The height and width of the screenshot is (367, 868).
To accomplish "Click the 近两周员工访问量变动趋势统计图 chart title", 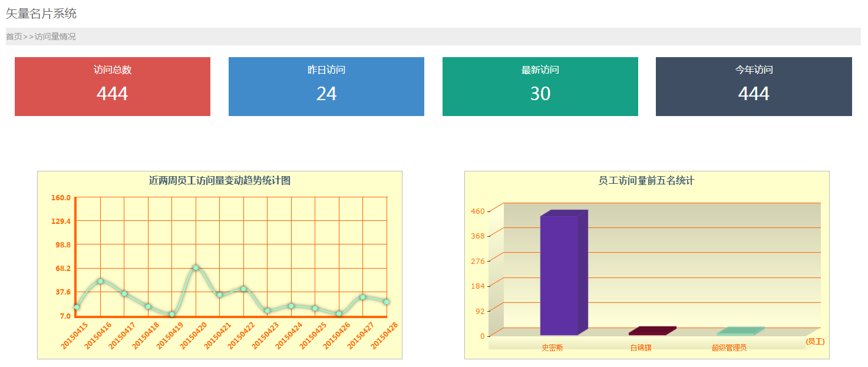I will 220,181.
